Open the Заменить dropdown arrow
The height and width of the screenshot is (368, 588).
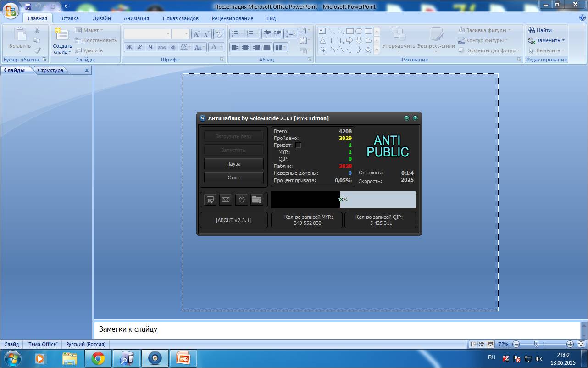tap(563, 40)
